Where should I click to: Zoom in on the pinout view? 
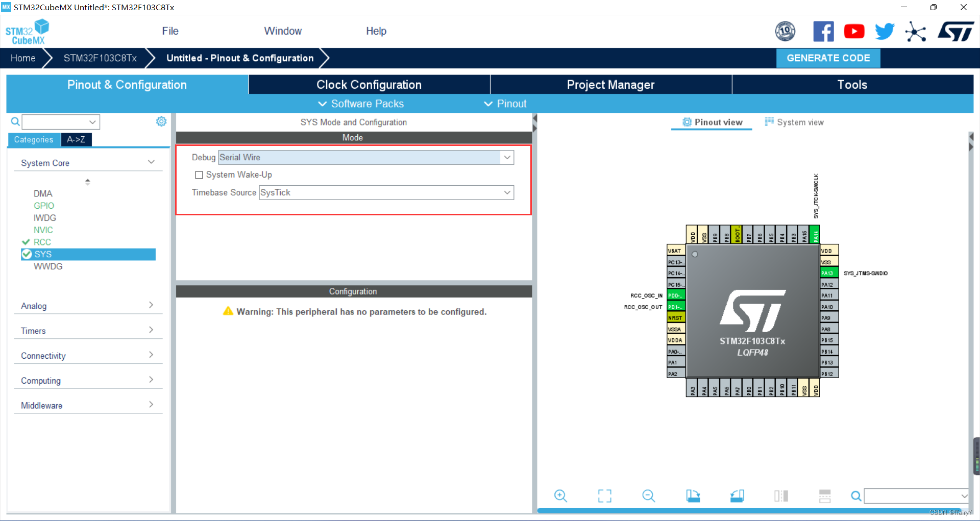tap(560, 495)
